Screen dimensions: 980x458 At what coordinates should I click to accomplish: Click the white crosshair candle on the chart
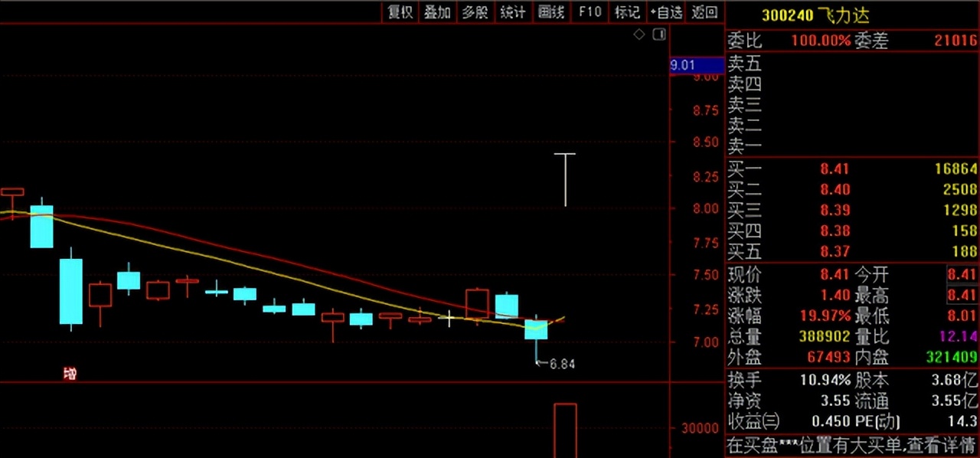point(449,317)
